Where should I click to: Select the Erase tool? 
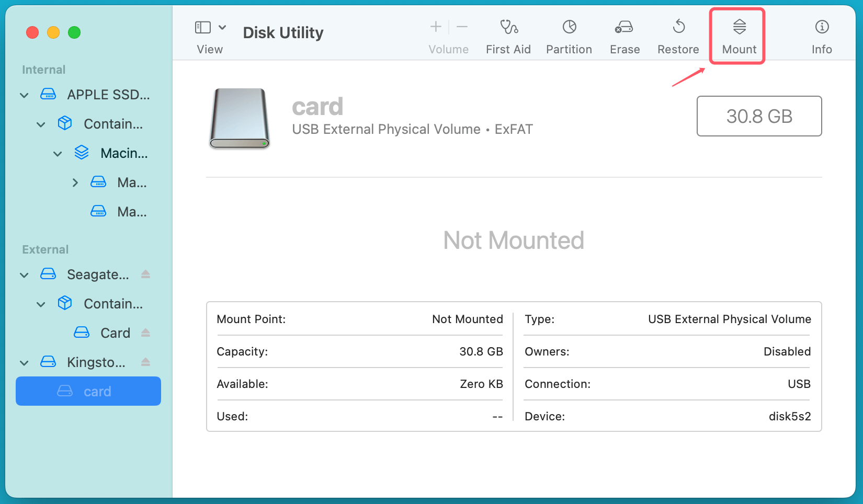pyautogui.click(x=624, y=36)
